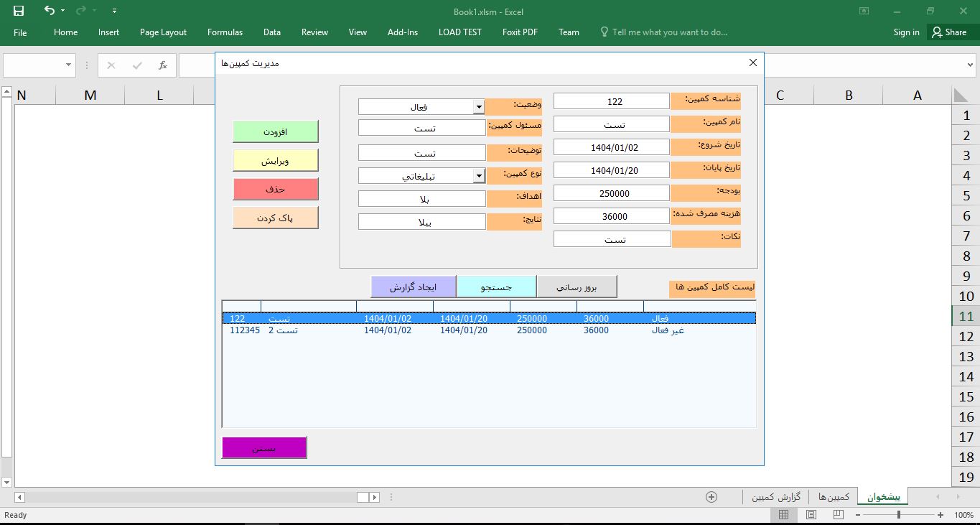Click the purple close-form button at bottom

pos(264,447)
